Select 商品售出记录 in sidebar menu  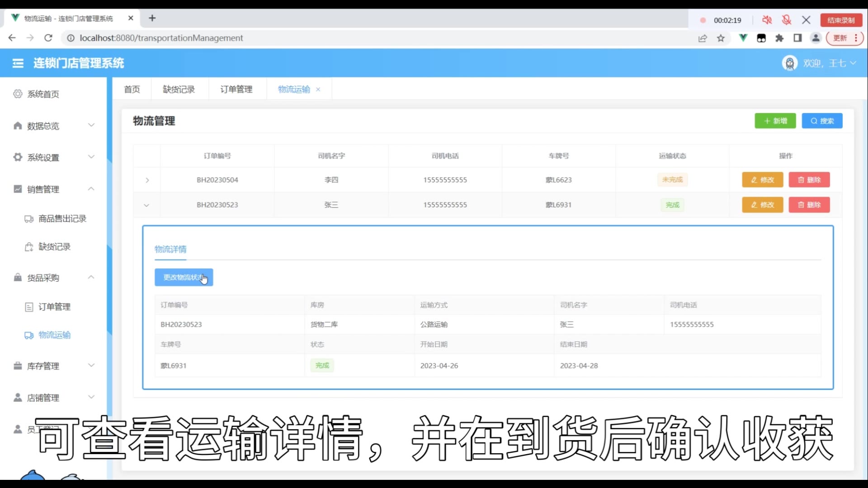pyautogui.click(x=62, y=219)
